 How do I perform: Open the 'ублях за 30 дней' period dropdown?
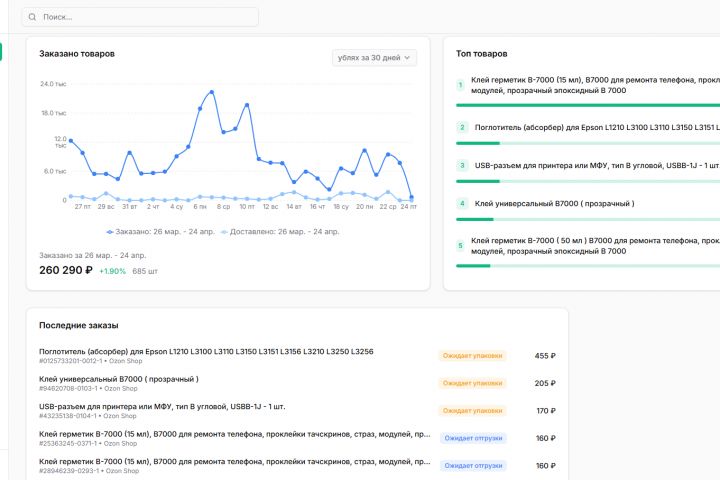(374, 58)
